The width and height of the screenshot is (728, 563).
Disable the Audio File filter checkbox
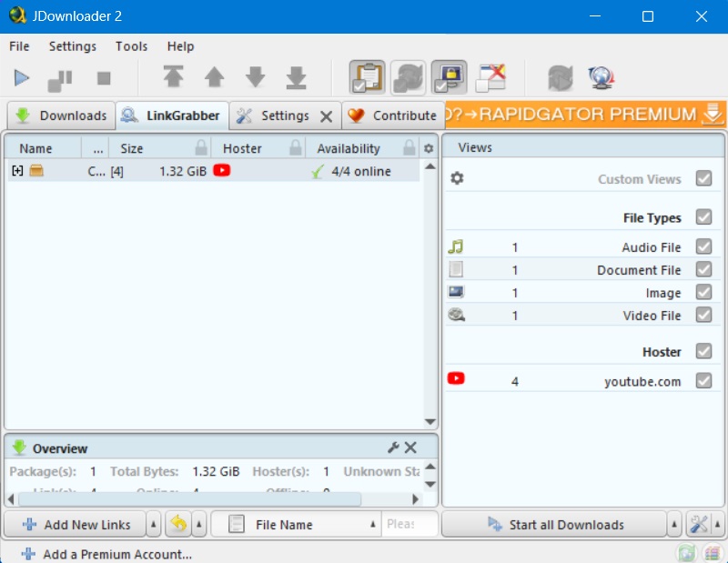(703, 246)
